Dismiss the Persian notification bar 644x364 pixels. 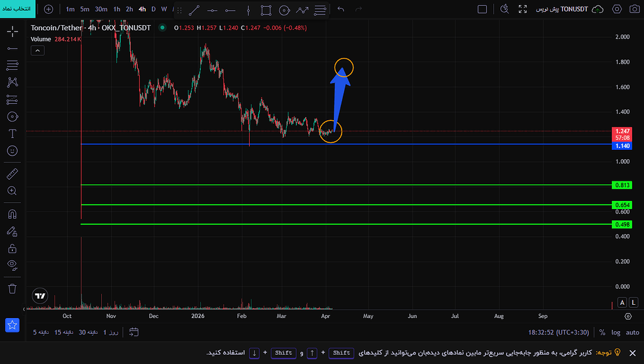(633, 353)
